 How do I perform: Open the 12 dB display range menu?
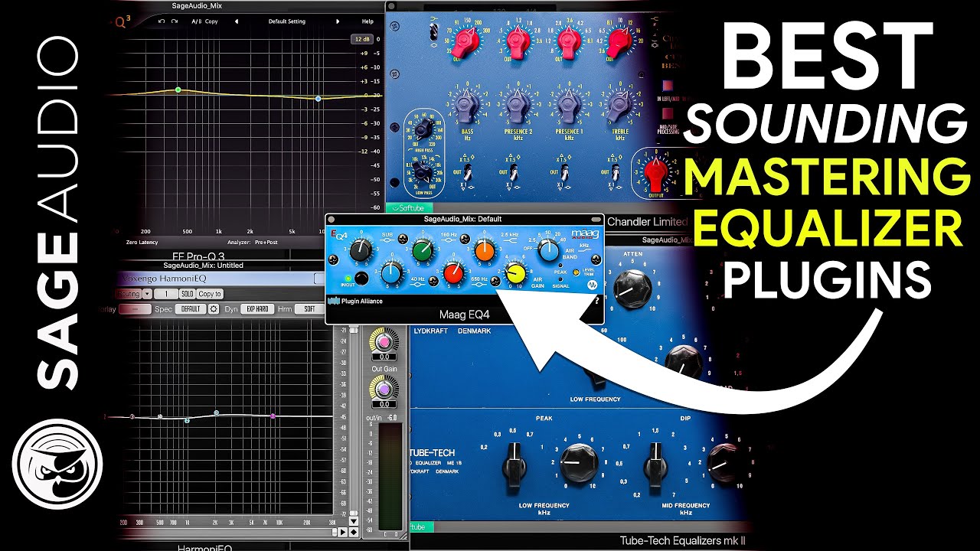pyautogui.click(x=361, y=38)
